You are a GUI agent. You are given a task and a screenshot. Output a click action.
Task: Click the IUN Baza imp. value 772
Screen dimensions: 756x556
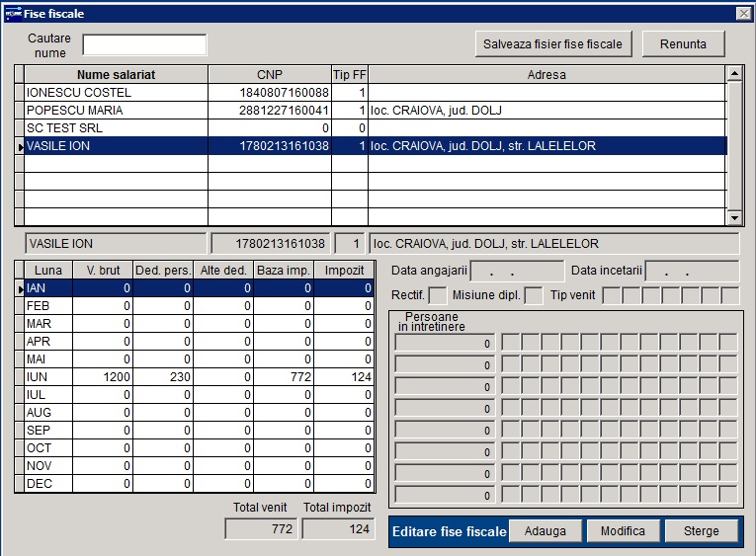point(284,377)
